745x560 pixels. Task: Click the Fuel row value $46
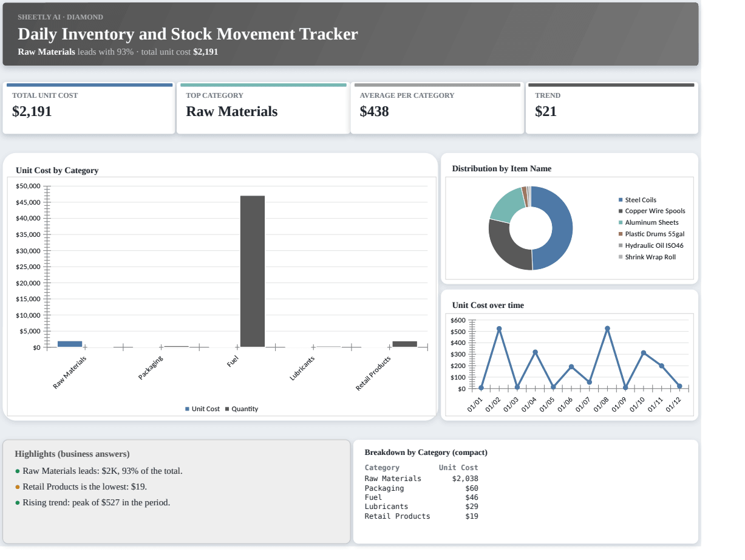tap(472, 497)
